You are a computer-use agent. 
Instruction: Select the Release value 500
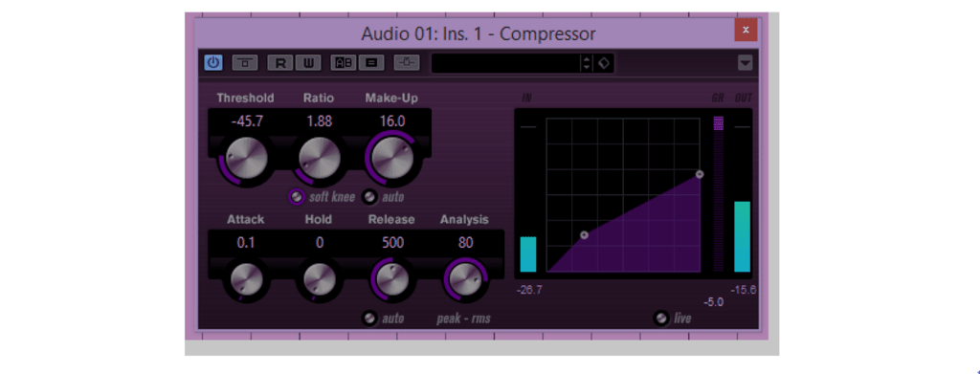(392, 242)
